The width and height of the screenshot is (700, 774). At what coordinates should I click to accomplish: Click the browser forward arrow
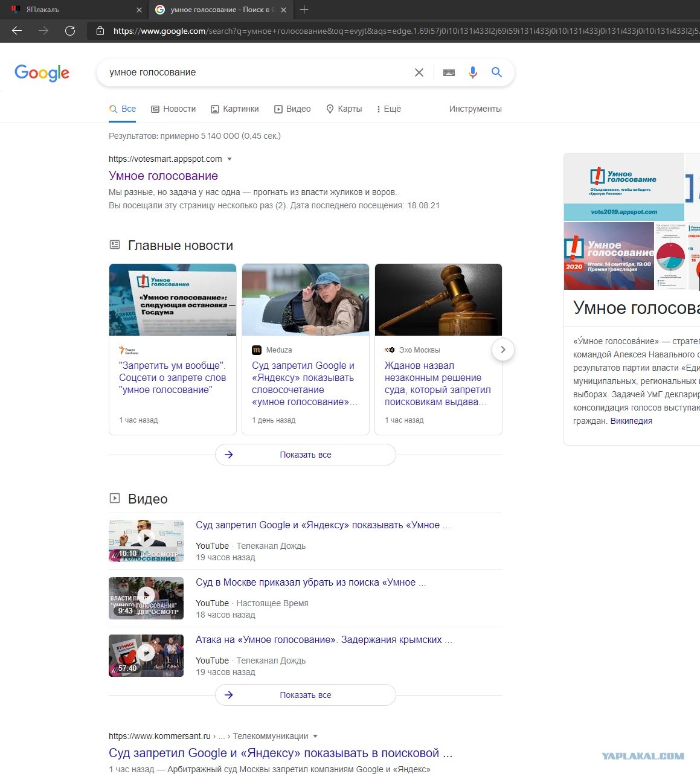pos(43,31)
